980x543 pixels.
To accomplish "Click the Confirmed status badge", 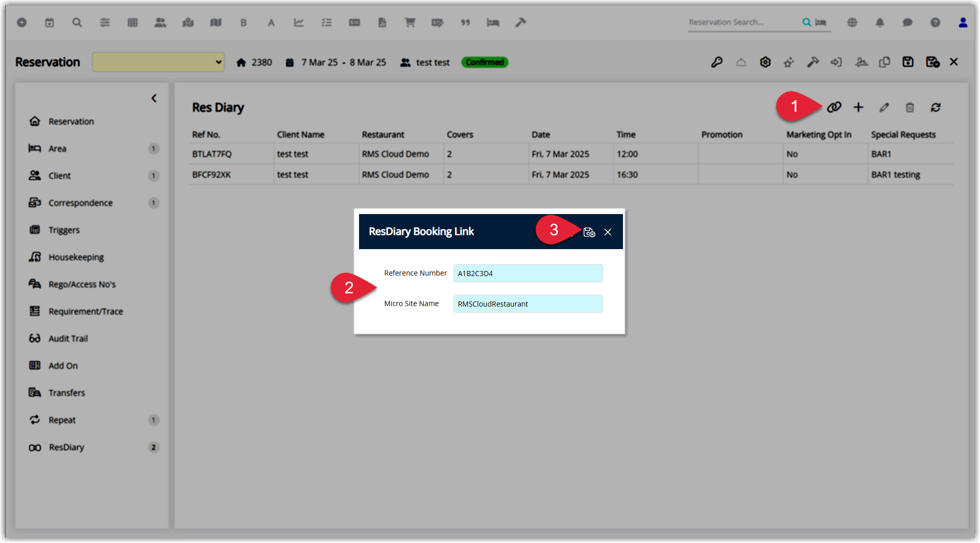I will coord(485,62).
